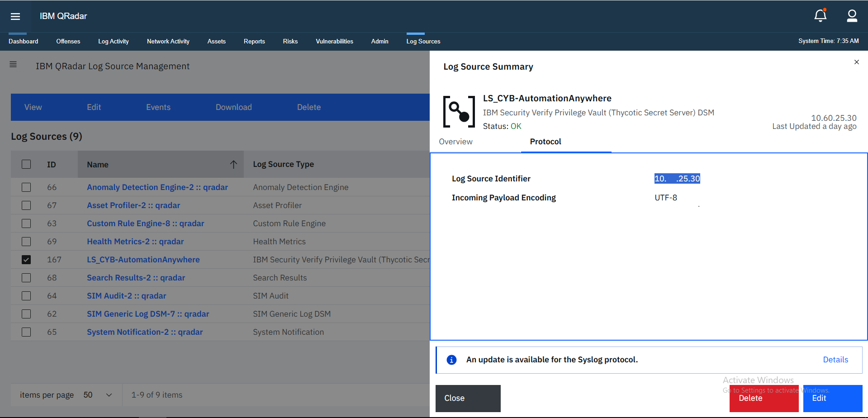
Task: Open the Details link for Syslog update
Action: pos(835,360)
